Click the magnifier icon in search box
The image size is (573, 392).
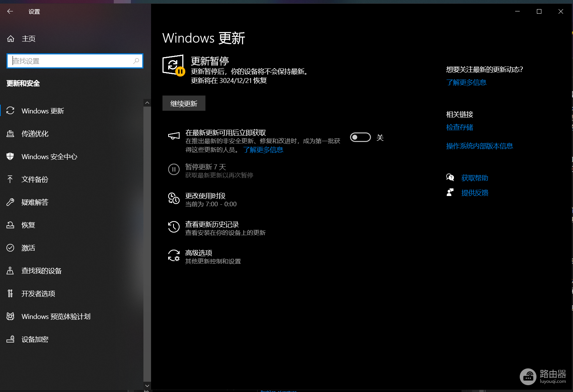(136, 61)
